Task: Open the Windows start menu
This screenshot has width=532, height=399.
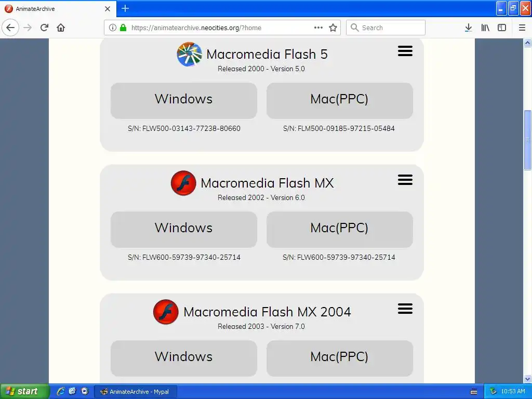Action: point(24,391)
